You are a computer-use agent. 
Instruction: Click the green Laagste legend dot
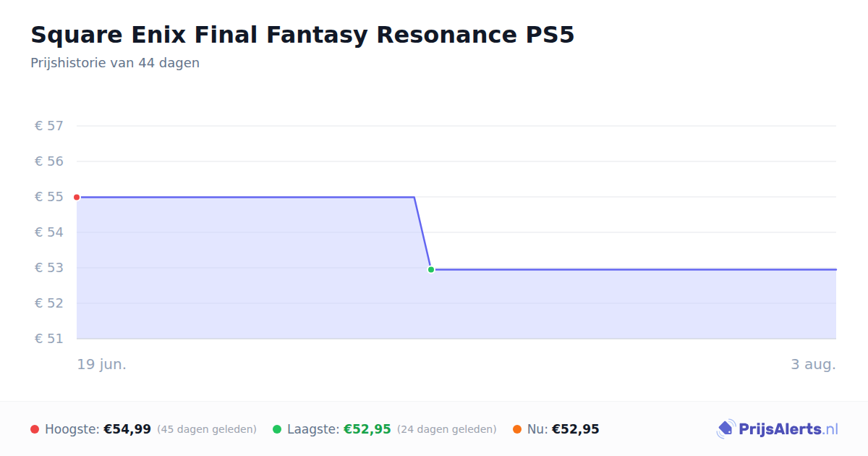pyautogui.click(x=277, y=429)
